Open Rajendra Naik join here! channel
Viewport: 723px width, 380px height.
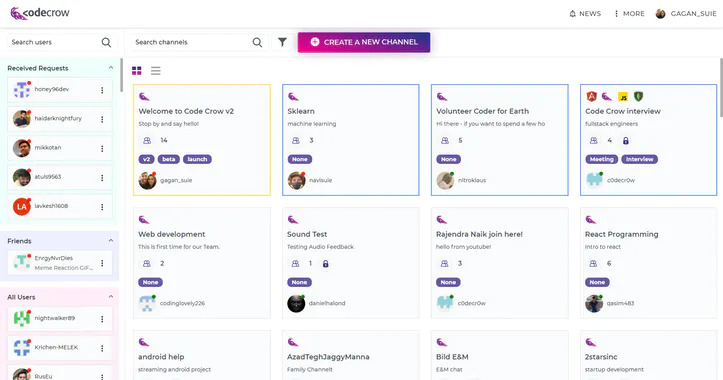[x=500, y=263]
